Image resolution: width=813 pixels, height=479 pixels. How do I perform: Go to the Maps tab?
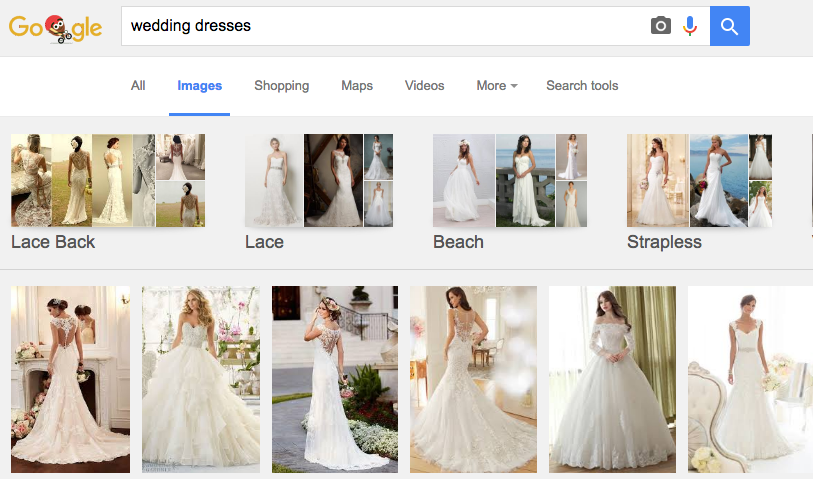tap(357, 86)
